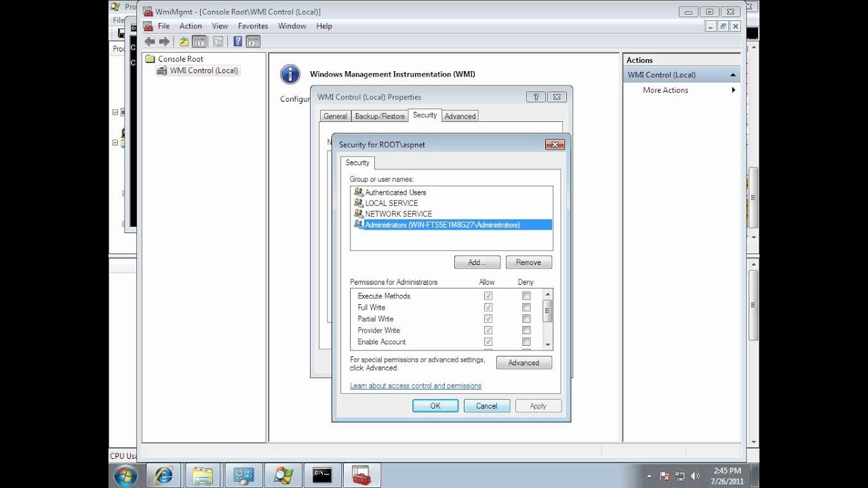Screen dimensions: 868x488
Task: Select Administrators entry in group list
Action: (452, 225)
